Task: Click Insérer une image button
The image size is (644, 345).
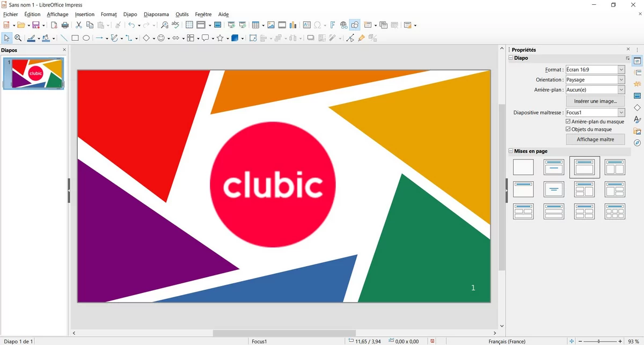Action: (x=595, y=101)
